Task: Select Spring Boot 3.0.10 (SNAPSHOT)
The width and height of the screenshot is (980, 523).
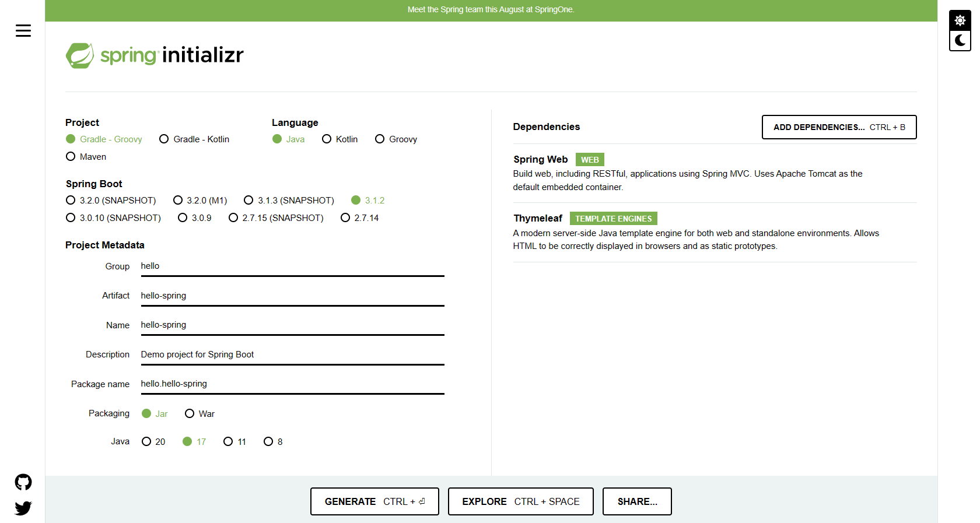Action: click(x=113, y=217)
